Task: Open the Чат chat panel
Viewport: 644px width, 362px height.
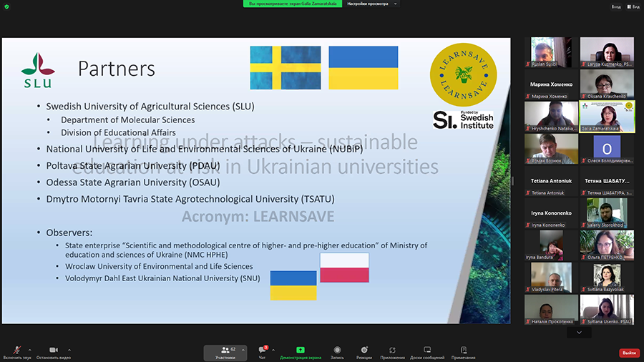Action: click(x=262, y=353)
